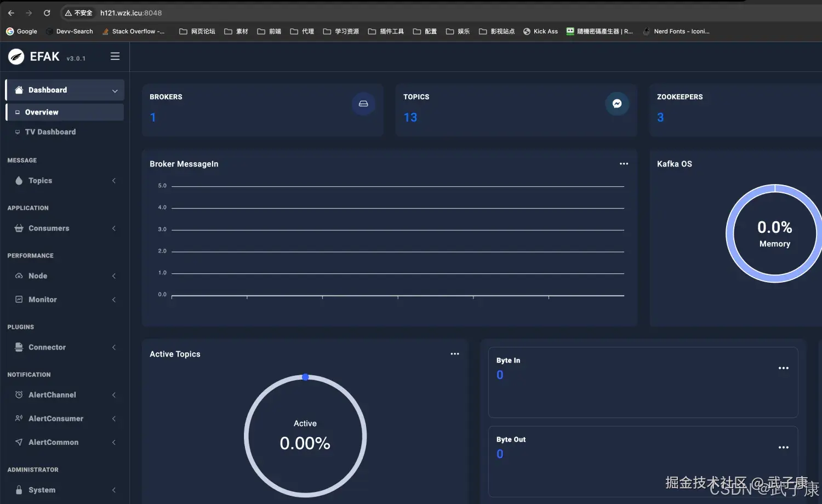Open Broker MessageIn options ellipsis

click(624, 164)
